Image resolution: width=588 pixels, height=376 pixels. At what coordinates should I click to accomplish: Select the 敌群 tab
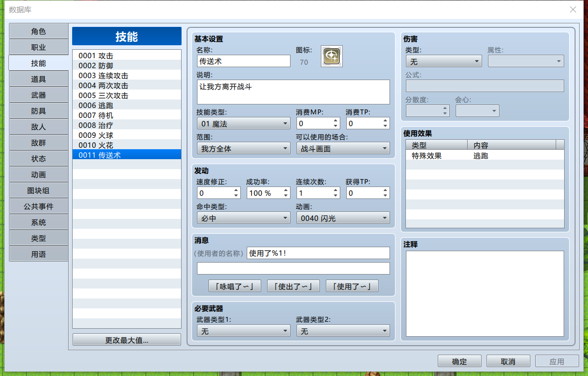[39, 143]
